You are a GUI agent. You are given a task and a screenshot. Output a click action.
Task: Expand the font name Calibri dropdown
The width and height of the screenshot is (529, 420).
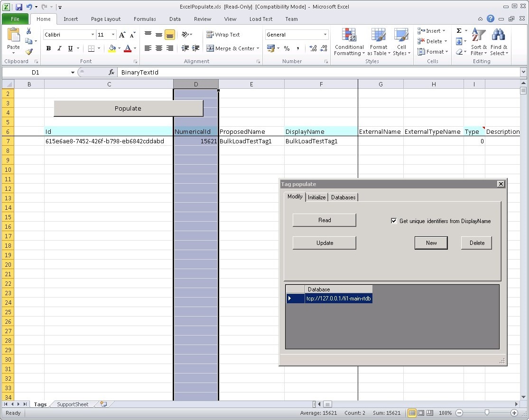pyautogui.click(x=93, y=35)
